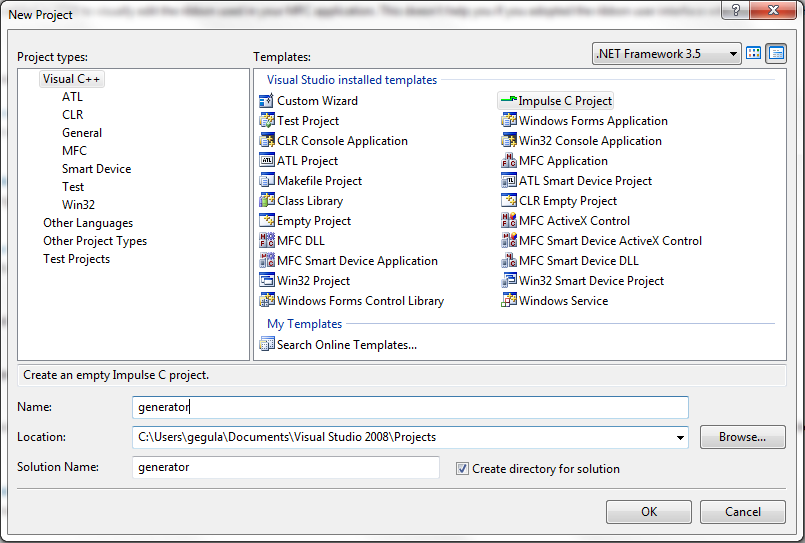Select Test under Visual C++
Viewport: 805px width, 543px height.
point(73,187)
